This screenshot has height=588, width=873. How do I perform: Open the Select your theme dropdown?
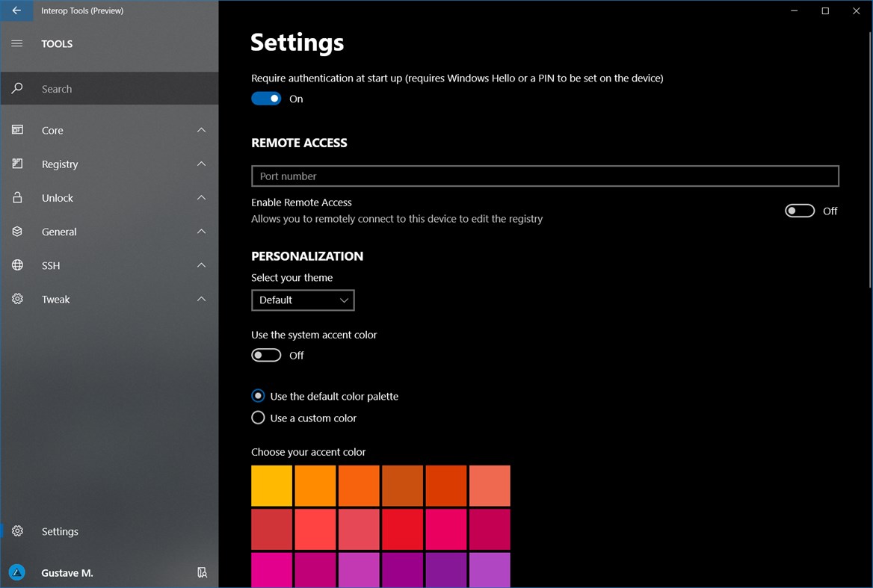pyautogui.click(x=303, y=300)
